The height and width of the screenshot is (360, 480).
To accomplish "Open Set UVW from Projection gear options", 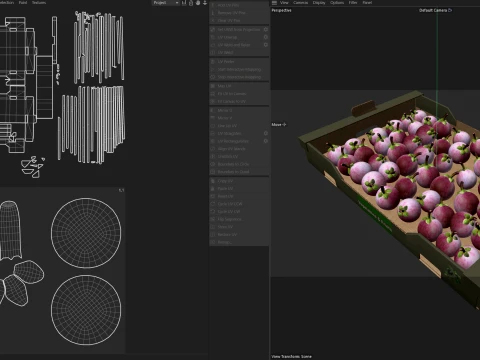I will (266, 29).
